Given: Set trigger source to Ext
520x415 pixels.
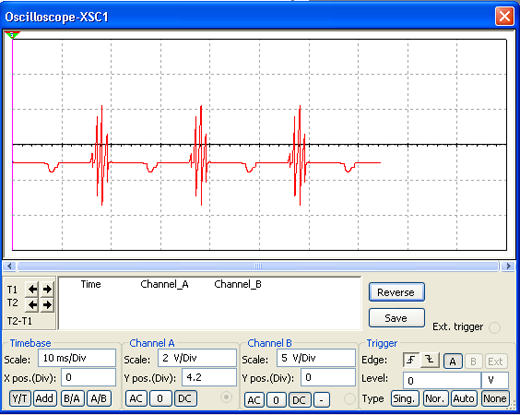Looking at the screenshot, I should [x=496, y=361].
